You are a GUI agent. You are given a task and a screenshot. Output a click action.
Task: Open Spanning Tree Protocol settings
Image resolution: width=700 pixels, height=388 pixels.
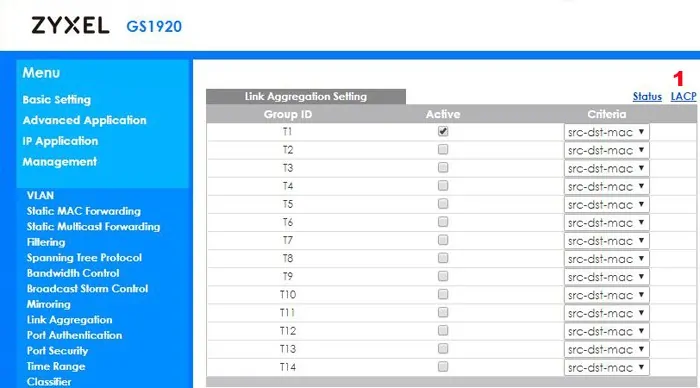point(84,258)
